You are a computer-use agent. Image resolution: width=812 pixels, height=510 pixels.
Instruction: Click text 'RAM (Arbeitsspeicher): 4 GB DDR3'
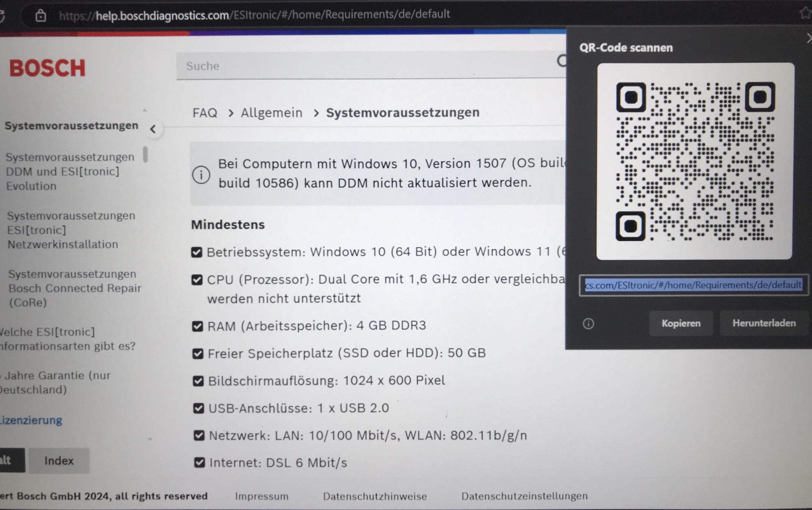317,326
